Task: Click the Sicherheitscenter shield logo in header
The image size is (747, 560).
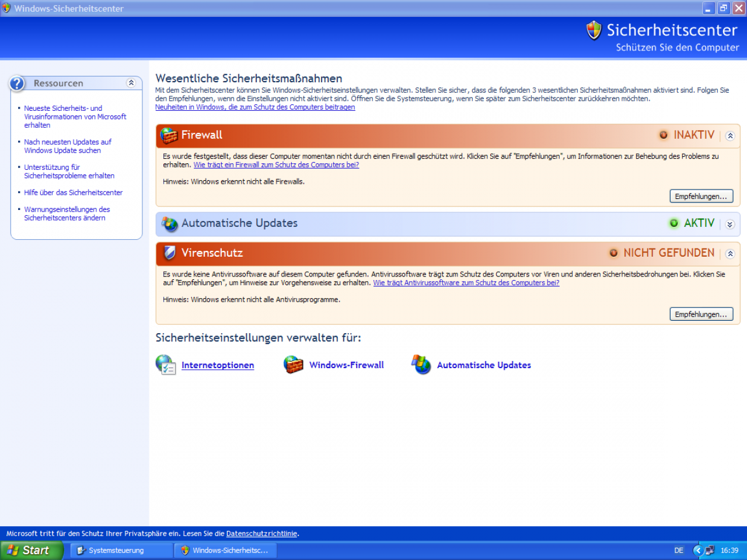Action: [x=594, y=30]
